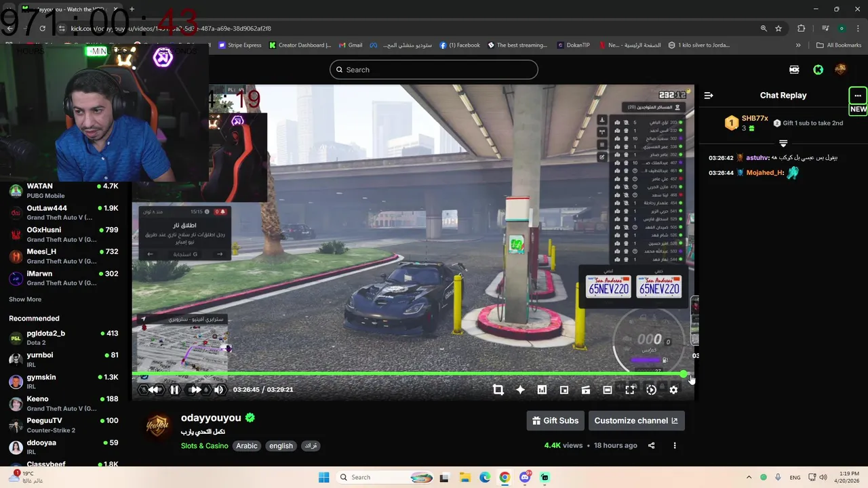This screenshot has height=488, width=868.
Task: Expand followed channels with Show More
Action: click(25, 299)
